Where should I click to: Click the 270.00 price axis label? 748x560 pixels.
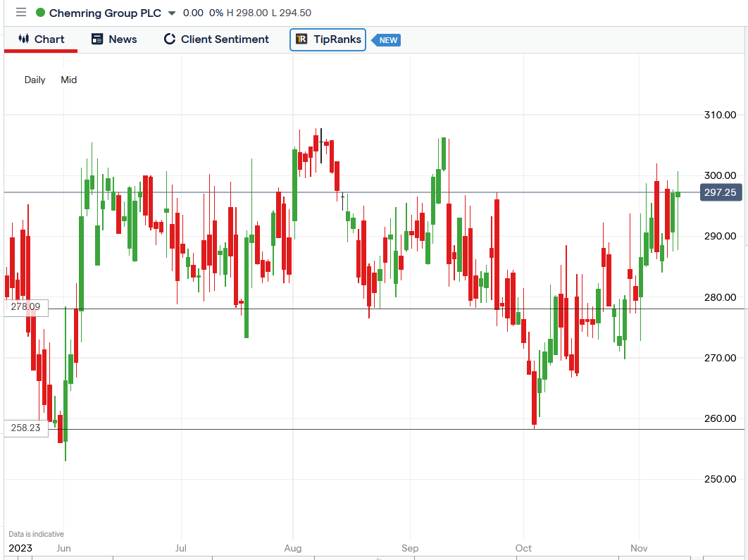click(721, 358)
